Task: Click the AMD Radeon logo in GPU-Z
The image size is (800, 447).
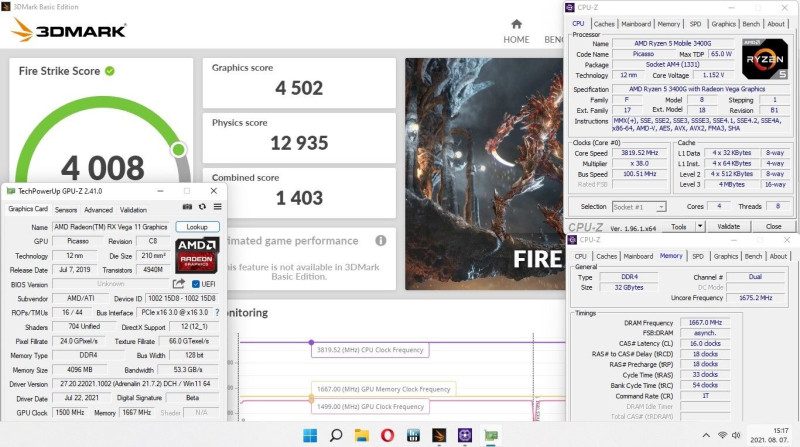Action: click(197, 255)
